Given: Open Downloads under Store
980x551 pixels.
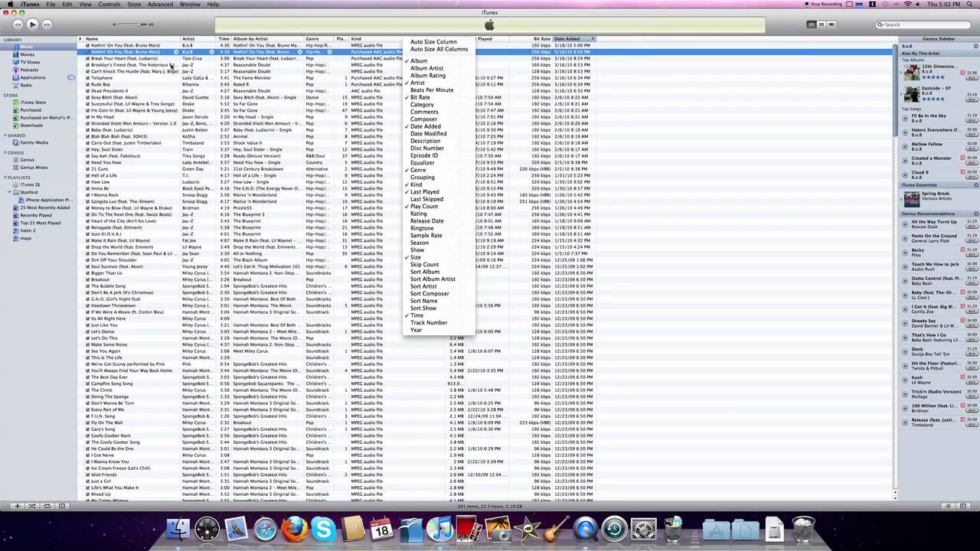Looking at the screenshot, I should pyautogui.click(x=31, y=125).
